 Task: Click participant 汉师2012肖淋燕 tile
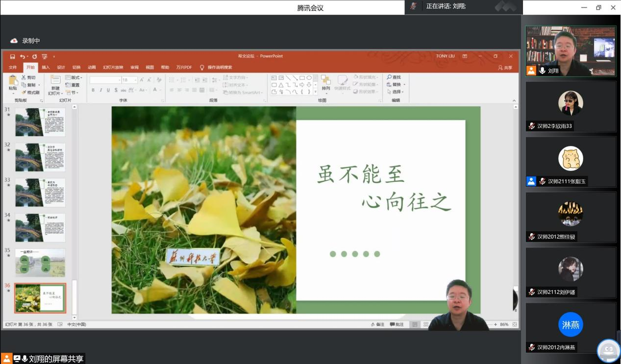[x=571, y=328]
